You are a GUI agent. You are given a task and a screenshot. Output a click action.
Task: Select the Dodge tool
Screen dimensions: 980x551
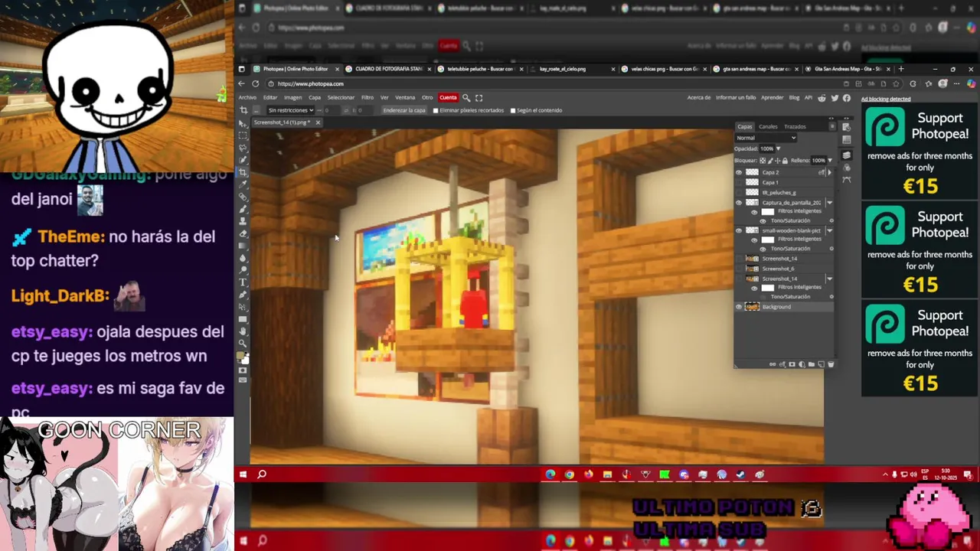coord(243,271)
